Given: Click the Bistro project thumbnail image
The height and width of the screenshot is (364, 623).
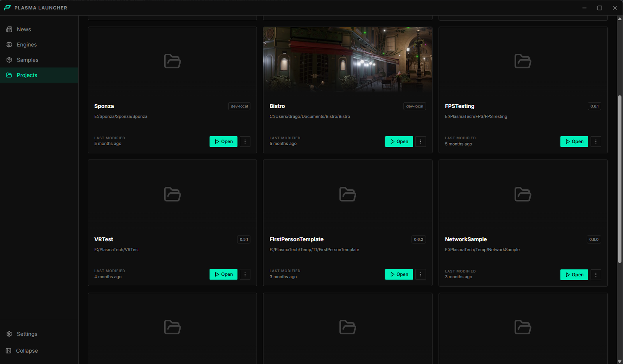Looking at the screenshot, I should (348, 59).
